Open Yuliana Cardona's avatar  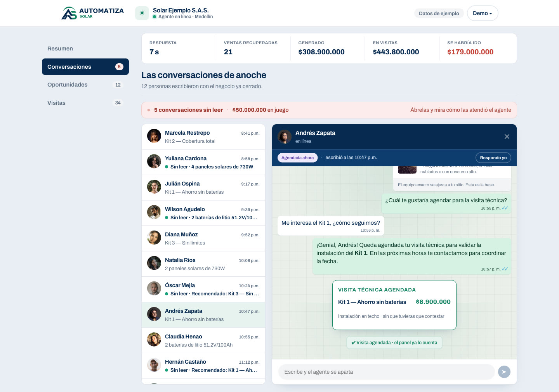[154, 161]
